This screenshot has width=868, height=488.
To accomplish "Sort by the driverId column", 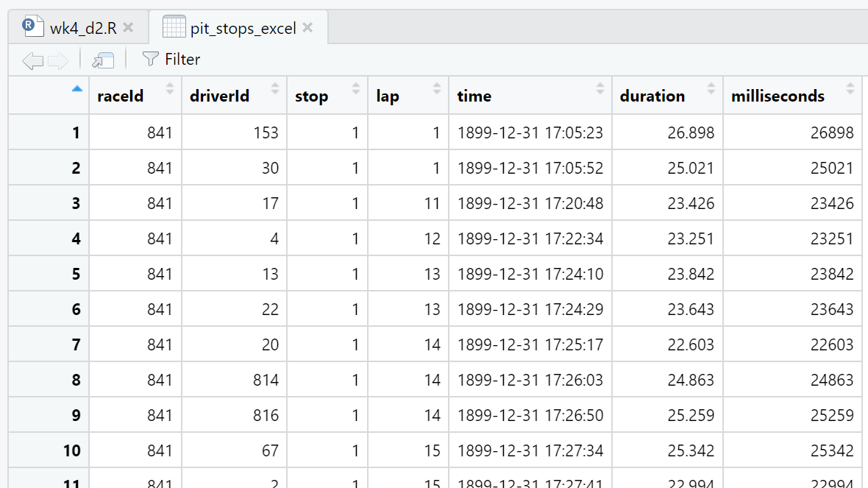I will 219,96.
